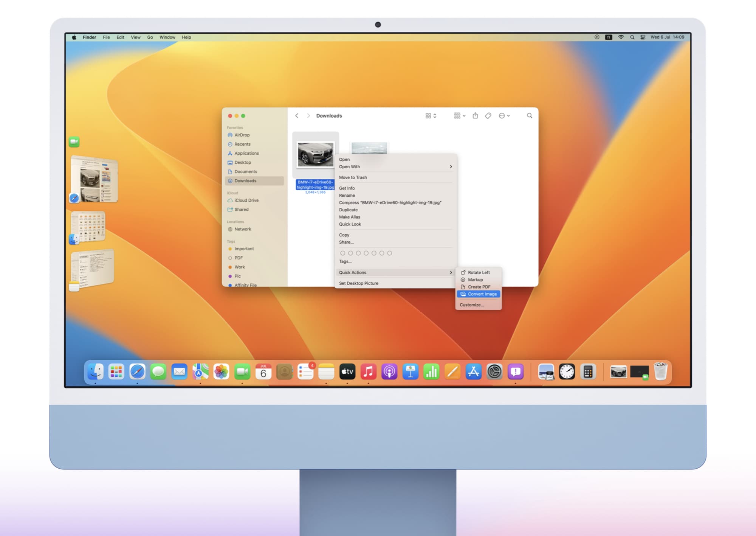Open the view mode switcher dropdown
This screenshot has width=756, height=536.
[x=431, y=116]
